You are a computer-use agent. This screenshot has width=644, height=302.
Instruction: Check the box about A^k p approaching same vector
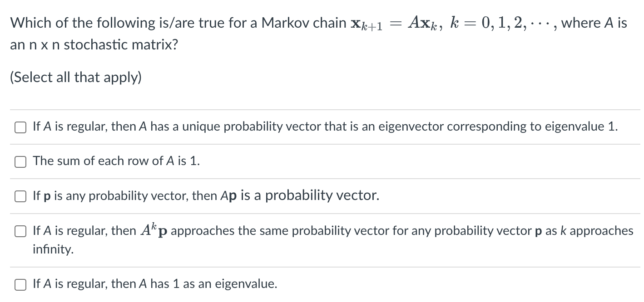pyautogui.click(x=20, y=231)
